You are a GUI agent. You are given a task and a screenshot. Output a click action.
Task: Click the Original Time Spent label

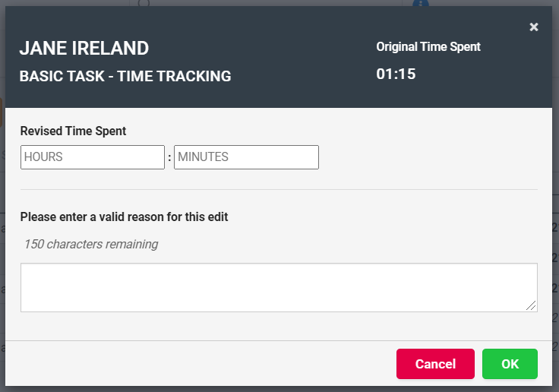point(428,47)
